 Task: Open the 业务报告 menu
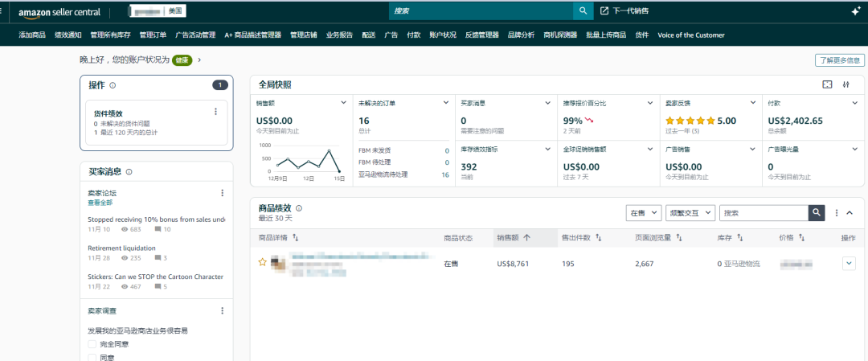pyautogui.click(x=339, y=35)
